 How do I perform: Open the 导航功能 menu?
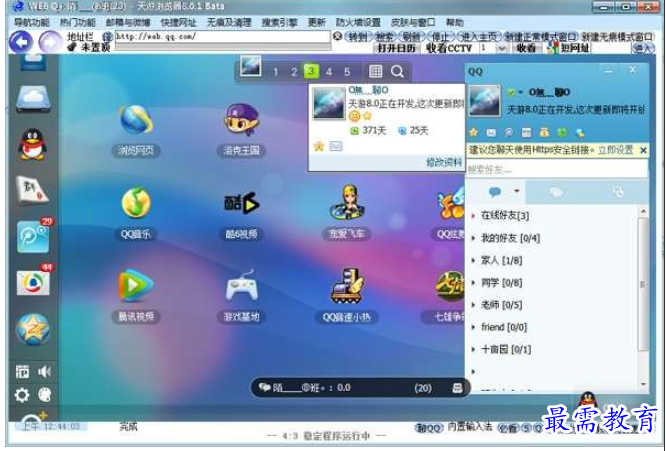(x=32, y=22)
